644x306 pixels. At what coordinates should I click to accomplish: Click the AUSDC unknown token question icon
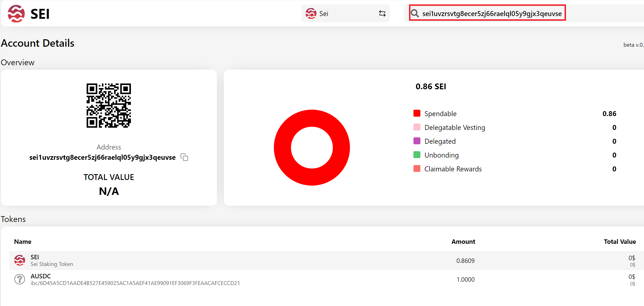coord(20,279)
